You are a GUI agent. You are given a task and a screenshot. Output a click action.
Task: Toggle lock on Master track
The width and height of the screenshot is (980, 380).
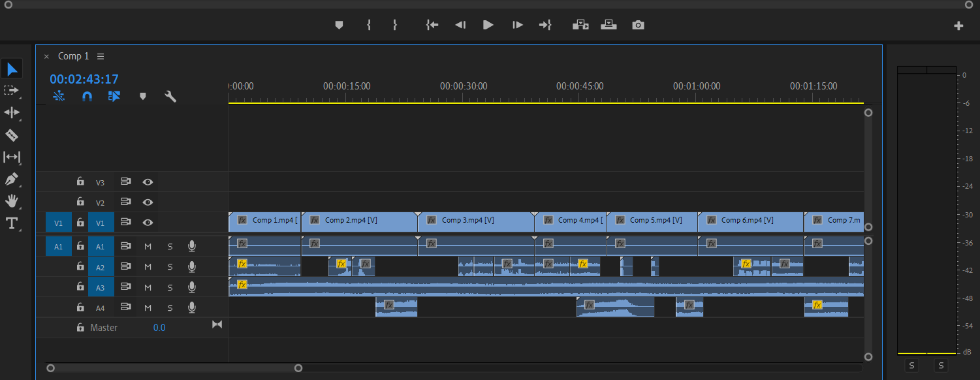(80, 328)
